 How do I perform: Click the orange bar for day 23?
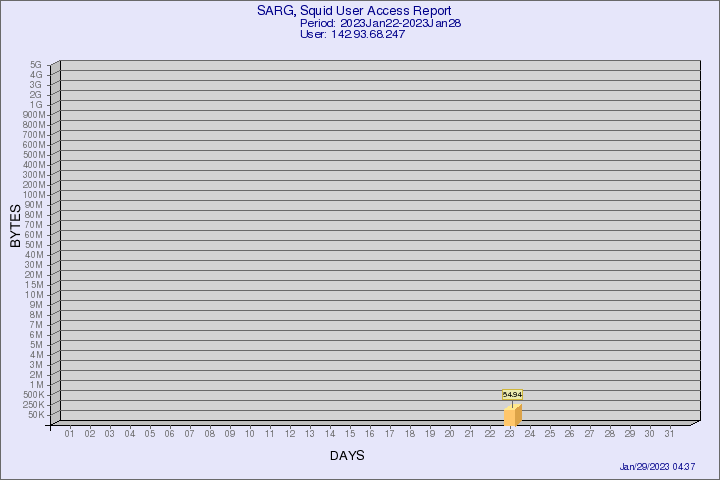pyautogui.click(x=512, y=415)
